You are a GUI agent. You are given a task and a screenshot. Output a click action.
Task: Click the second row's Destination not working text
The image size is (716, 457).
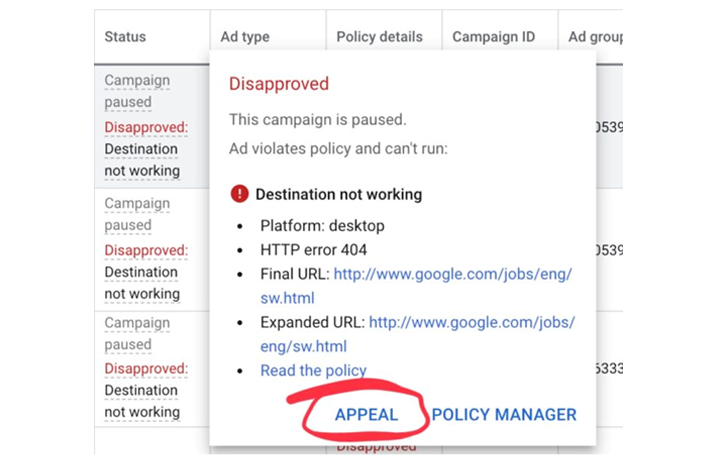point(142,283)
